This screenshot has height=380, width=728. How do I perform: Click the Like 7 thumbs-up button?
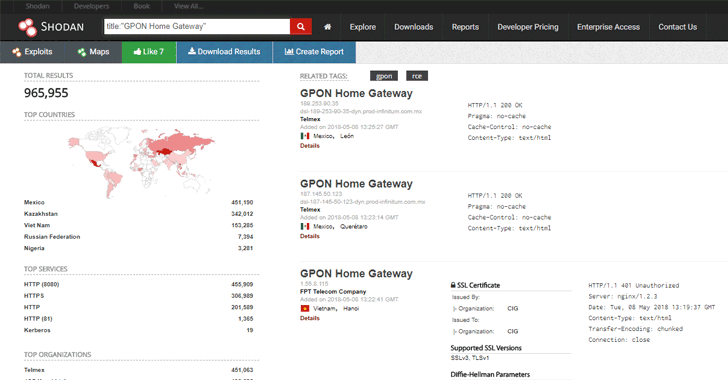[x=149, y=52]
